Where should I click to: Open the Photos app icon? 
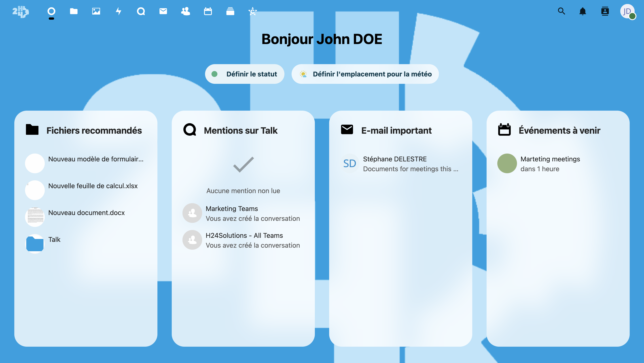coord(96,11)
